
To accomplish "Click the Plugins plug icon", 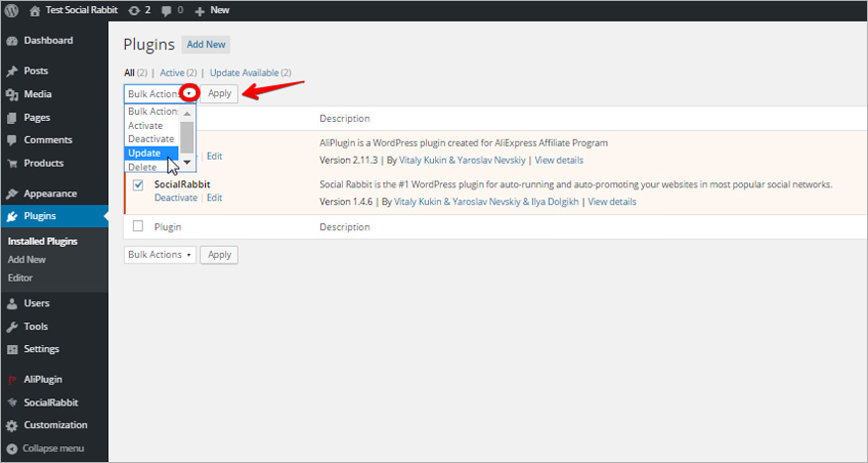I will pyautogui.click(x=12, y=216).
